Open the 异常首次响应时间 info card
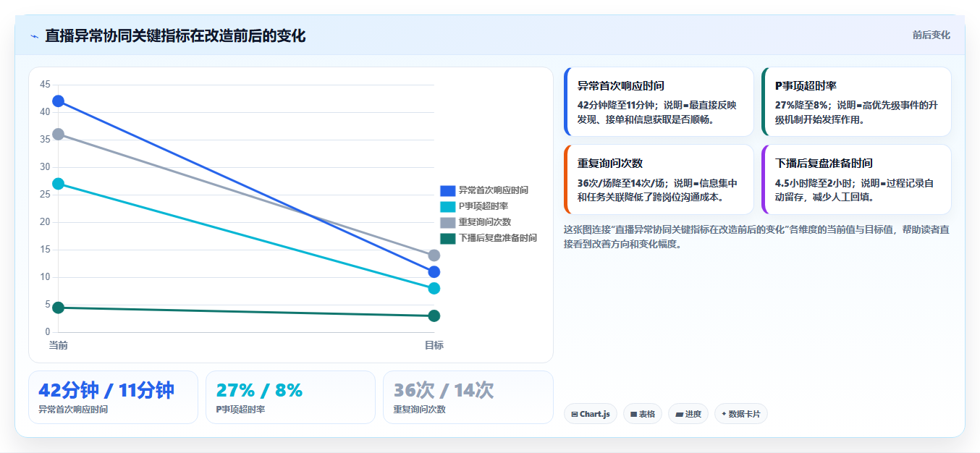 pyautogui.click(x=659, y=102)
